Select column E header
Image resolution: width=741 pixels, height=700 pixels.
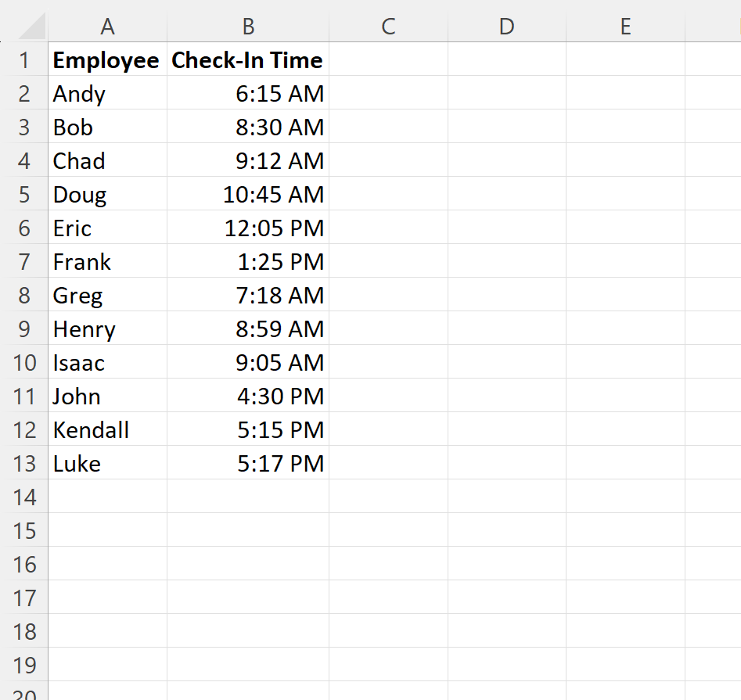point(626,27)
